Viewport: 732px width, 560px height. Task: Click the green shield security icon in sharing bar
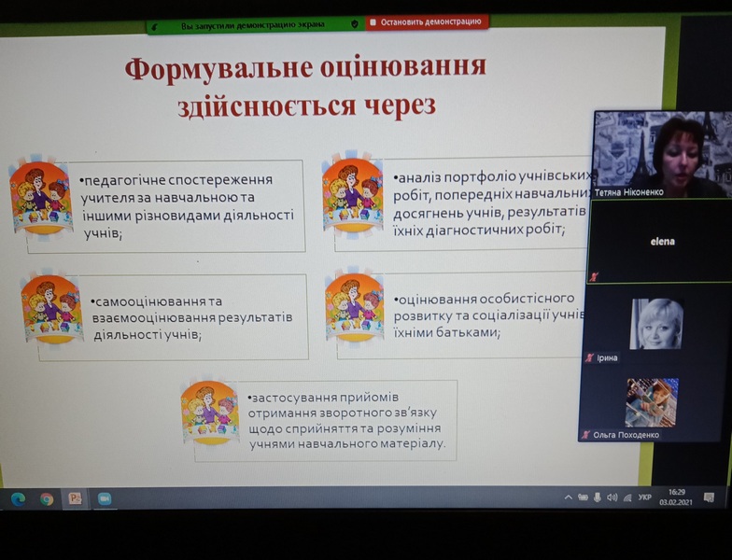[355, 24]
